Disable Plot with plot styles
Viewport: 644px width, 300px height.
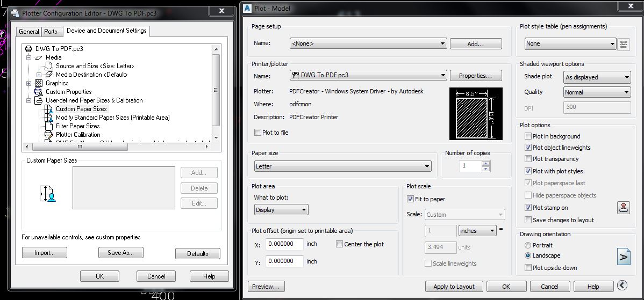pyautogui.click(x=528, y=171)
